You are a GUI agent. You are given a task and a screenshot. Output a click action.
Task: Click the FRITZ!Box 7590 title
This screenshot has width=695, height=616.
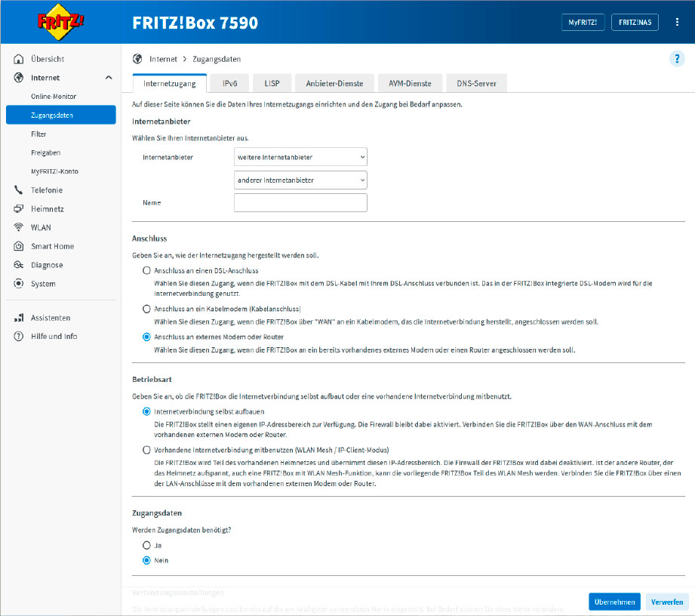click(x=195, y=23)
